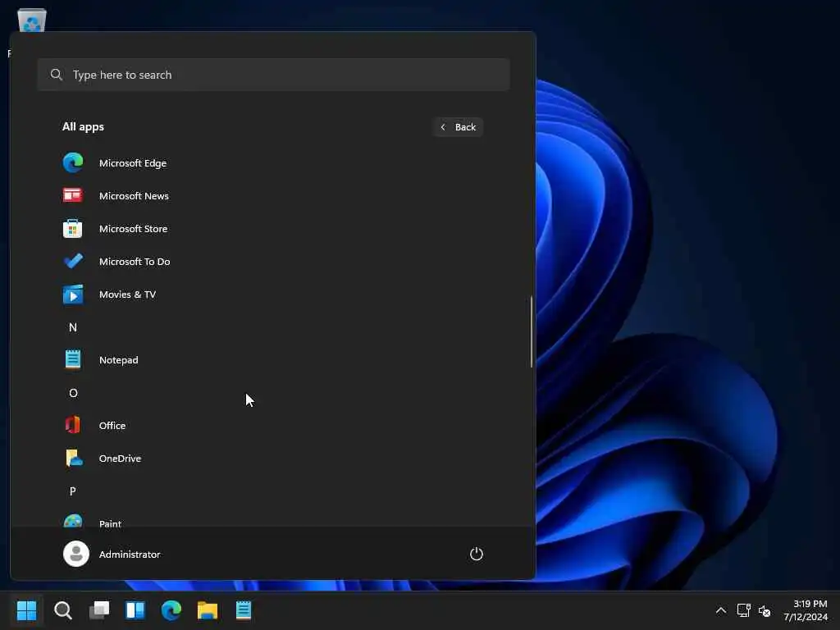Image resolution: width=840 pixels, height=630 pixels.
Task: Go Back to pinned apps
Action: 458,127
